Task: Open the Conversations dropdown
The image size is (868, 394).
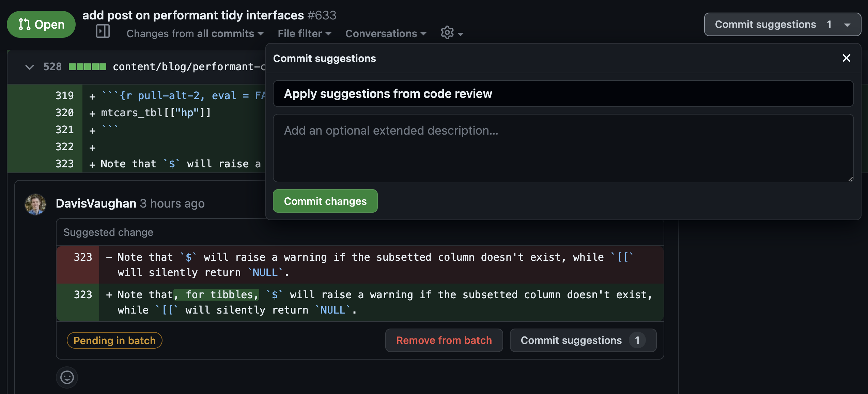Action: point(386,33)
